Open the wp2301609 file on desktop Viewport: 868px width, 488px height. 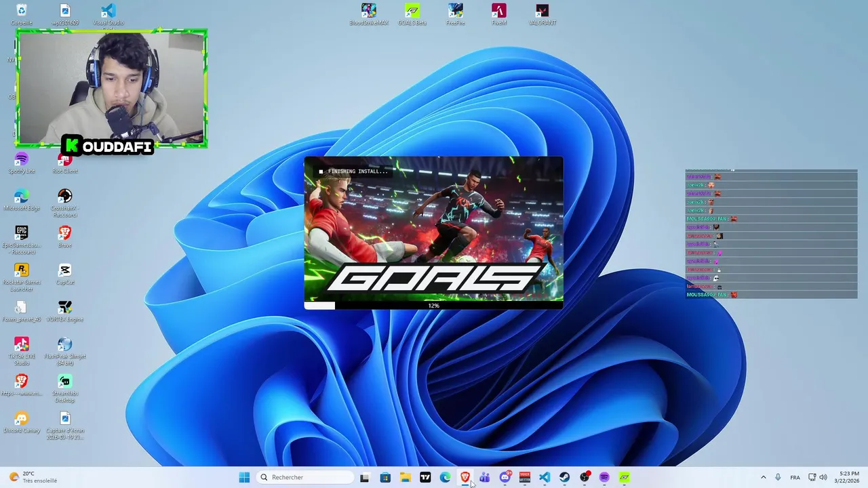click(x=65, y=14)
